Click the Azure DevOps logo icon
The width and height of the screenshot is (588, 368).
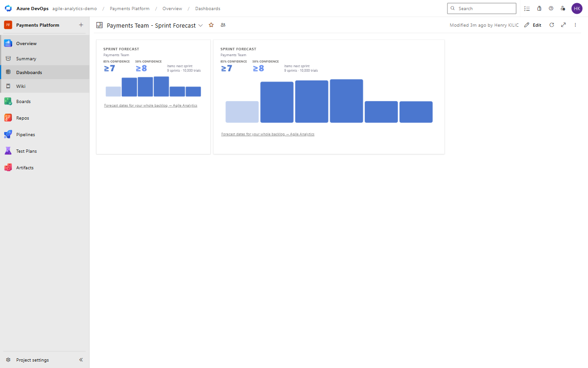point(8,8)
